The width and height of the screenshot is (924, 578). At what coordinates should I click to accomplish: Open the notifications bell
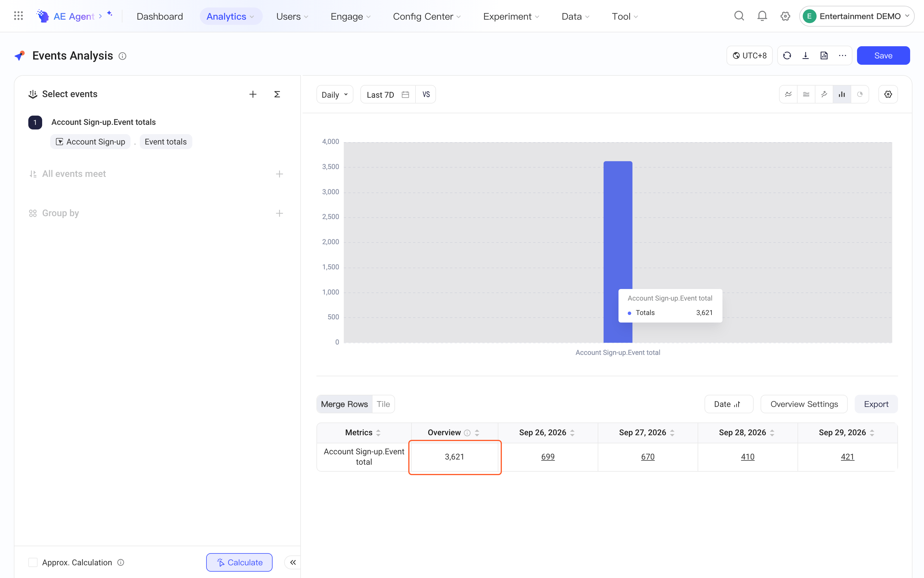[x=762, y=16]
